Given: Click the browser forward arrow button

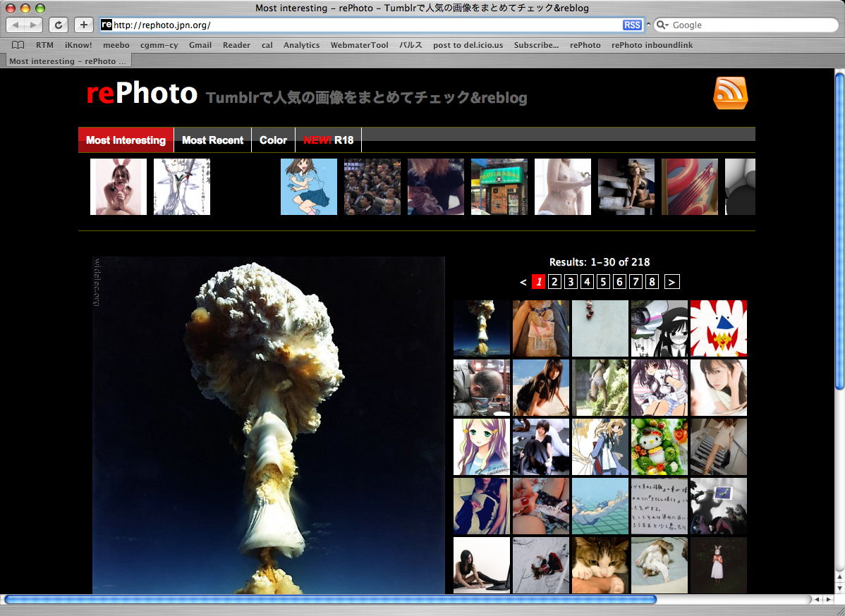Looking at the screenshot, I should tap(33, 25).
